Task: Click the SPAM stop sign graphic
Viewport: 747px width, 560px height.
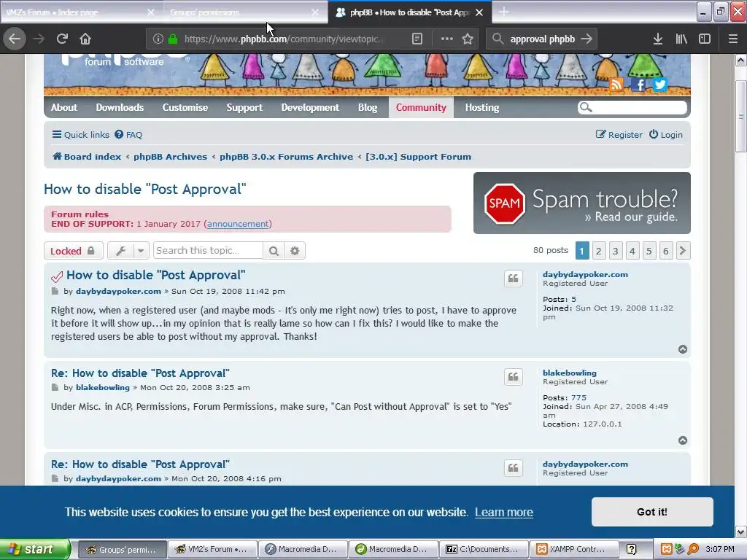Action: (505, 203)
